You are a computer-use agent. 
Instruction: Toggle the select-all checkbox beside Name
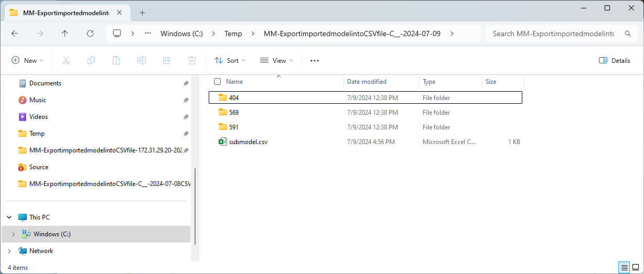pyautogui.click(x=217, y=82)
